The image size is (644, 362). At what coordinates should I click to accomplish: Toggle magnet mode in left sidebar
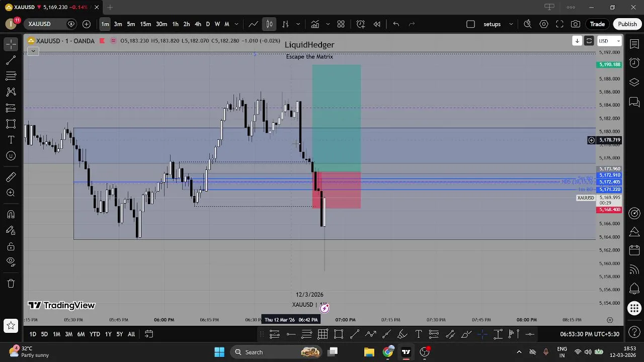[11, 214]
